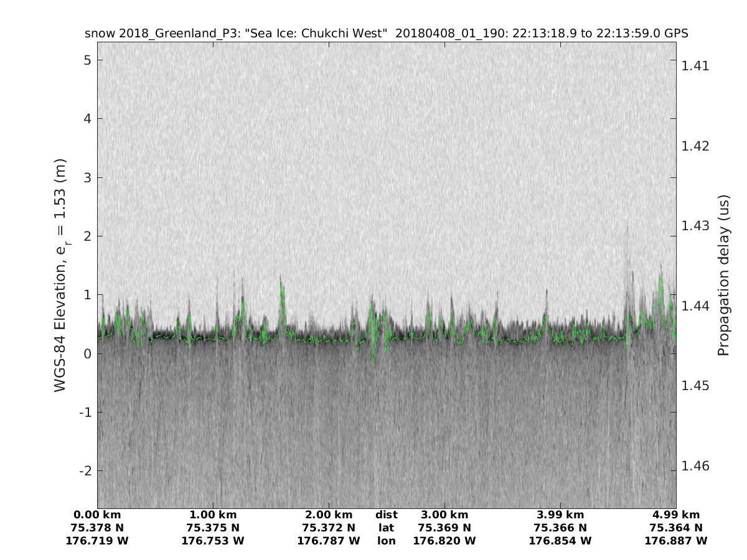Select the 1.43 propagation delay tick

tap(695, 226)
